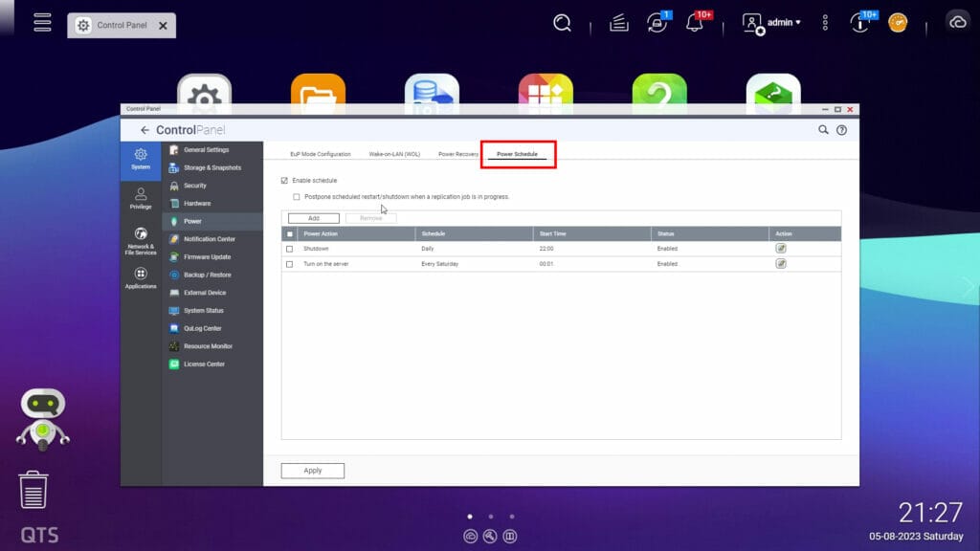Screen dimensions: 980x551
Task: Open Backup / Restore settings
Action: coord(209,274)
